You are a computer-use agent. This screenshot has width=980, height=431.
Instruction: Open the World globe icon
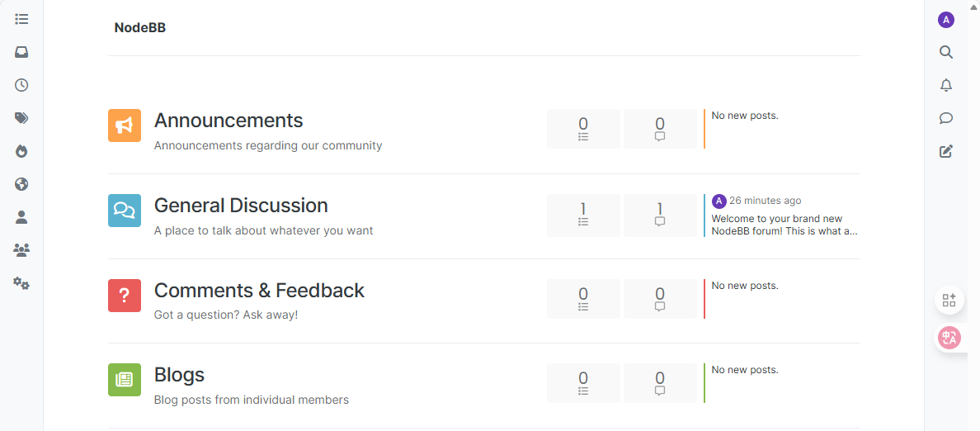click(x=21, y=184)
